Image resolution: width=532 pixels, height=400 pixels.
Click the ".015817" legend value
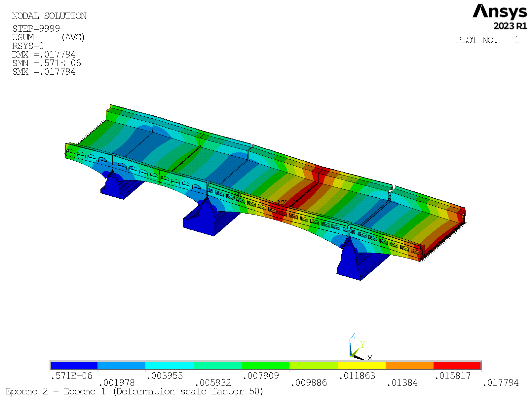(x=453, y=376)
